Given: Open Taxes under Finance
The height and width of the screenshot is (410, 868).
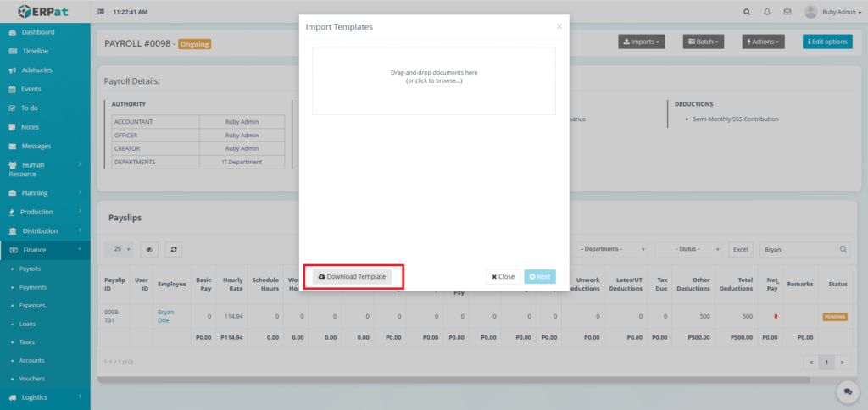Looking at the screenshot, I should pos(26,342).
